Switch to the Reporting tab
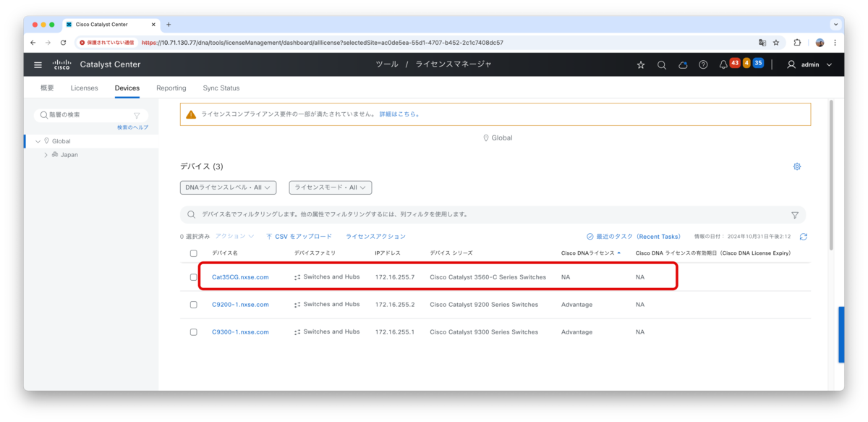The height and width of the screenshot is (422, 868). click(171, 88)
